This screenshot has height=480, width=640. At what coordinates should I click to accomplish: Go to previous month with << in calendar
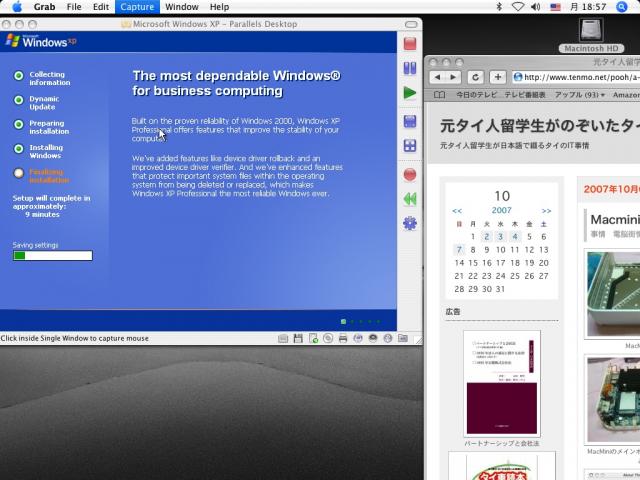pos(457,211)
